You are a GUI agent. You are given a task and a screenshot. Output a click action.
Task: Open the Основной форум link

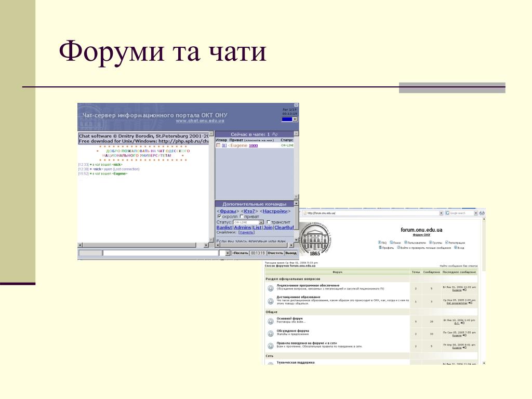(290, 318)
